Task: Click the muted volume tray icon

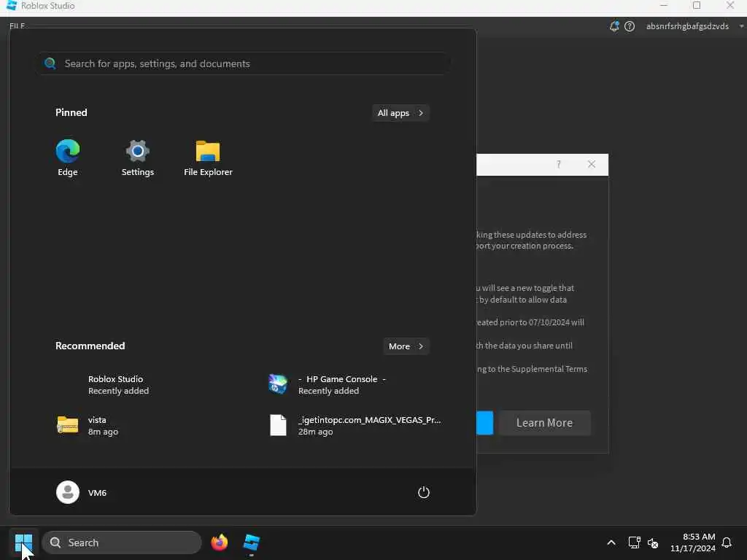Action: coord(653,542)
